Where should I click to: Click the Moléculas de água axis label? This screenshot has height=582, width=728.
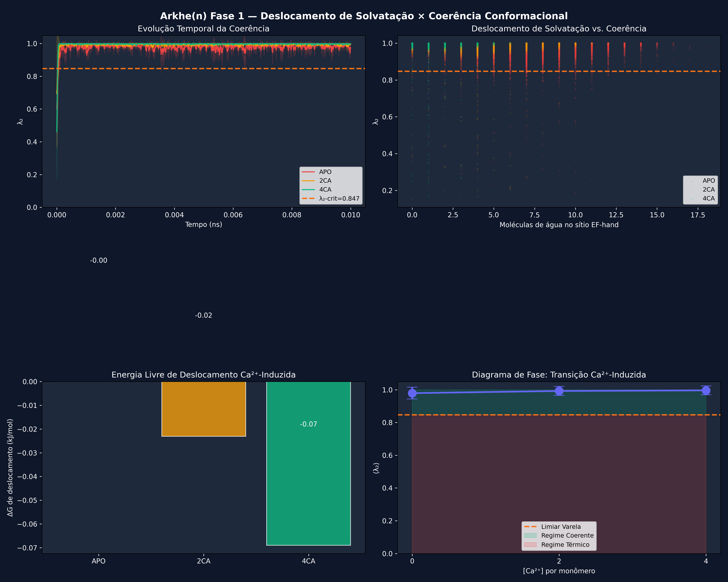559,225
